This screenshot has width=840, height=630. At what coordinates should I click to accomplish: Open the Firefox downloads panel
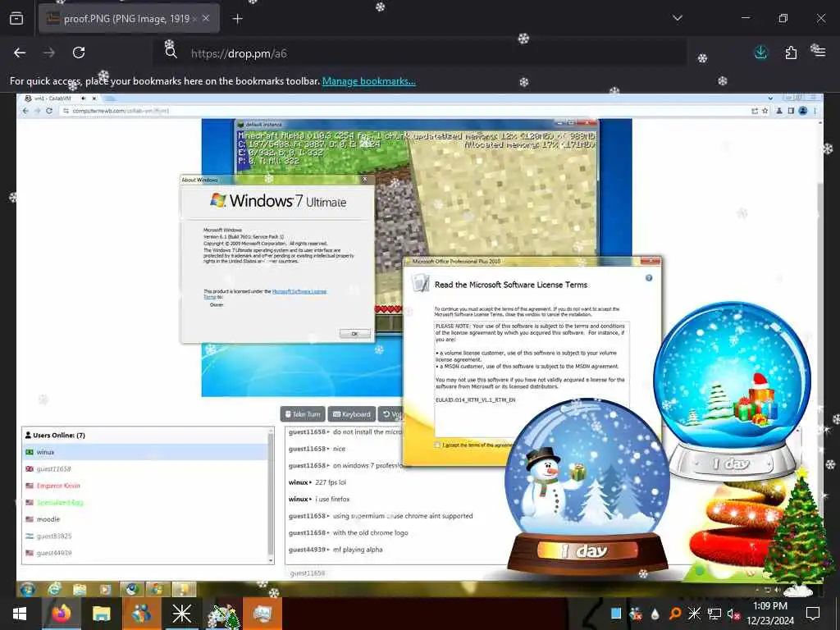[760, 52]
